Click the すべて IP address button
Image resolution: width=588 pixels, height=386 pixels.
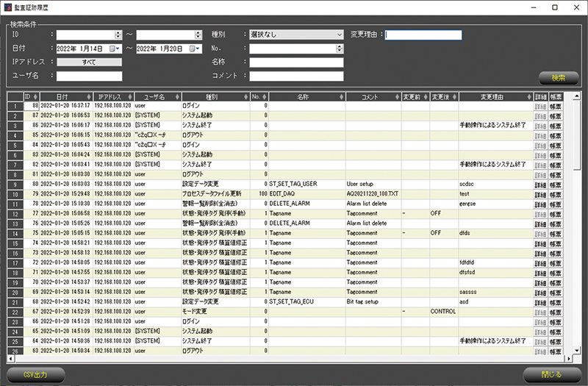[x=89, y=62]
